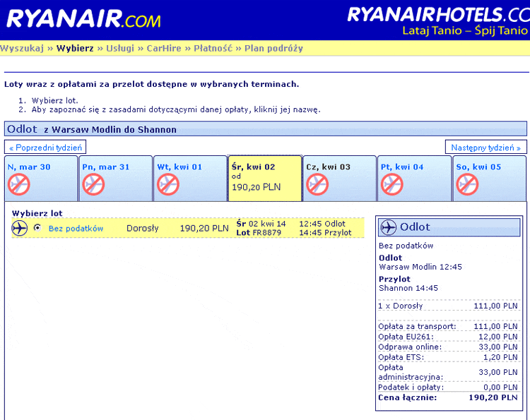Select the N, mar 30 date tab
The width and height of the screenshot is (530, 420).
[41, 179]
